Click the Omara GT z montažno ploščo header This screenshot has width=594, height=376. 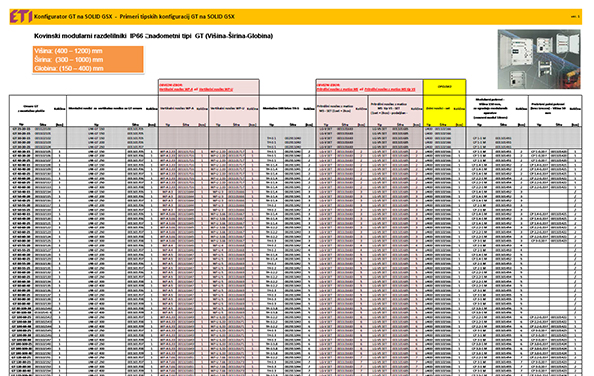[x=31, y=109]
